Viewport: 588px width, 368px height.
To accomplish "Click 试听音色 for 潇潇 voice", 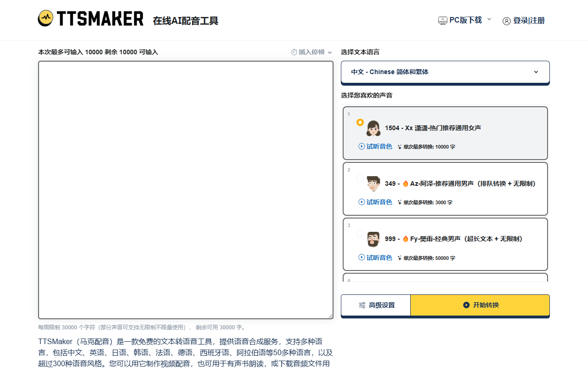I will coord(379,146).
